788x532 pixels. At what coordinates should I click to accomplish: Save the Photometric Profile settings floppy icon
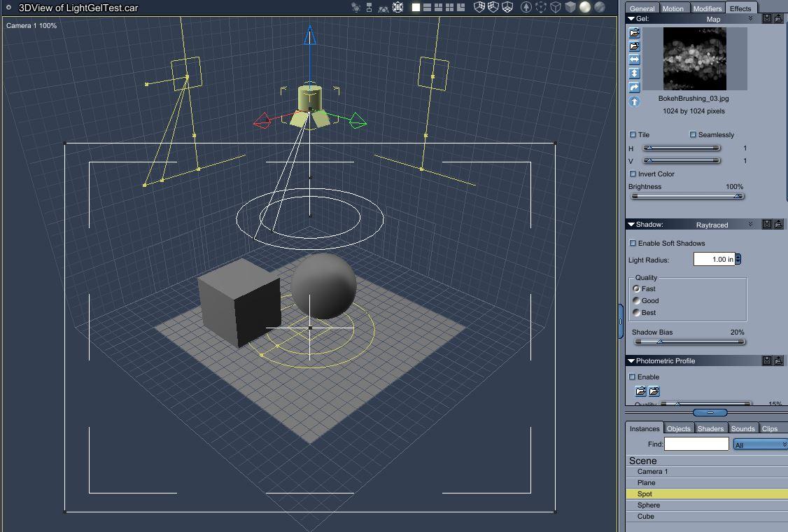click(767, 360)
